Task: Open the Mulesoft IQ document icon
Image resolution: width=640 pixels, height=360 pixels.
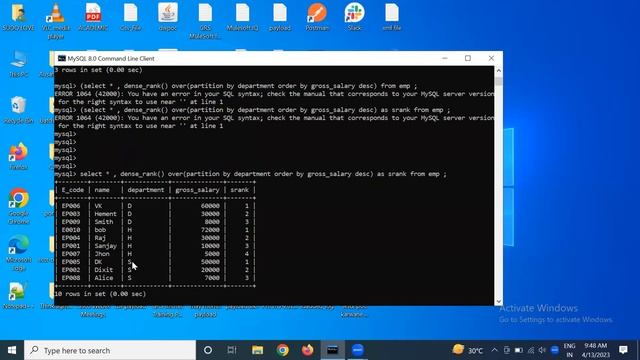Action: (242, 16)
